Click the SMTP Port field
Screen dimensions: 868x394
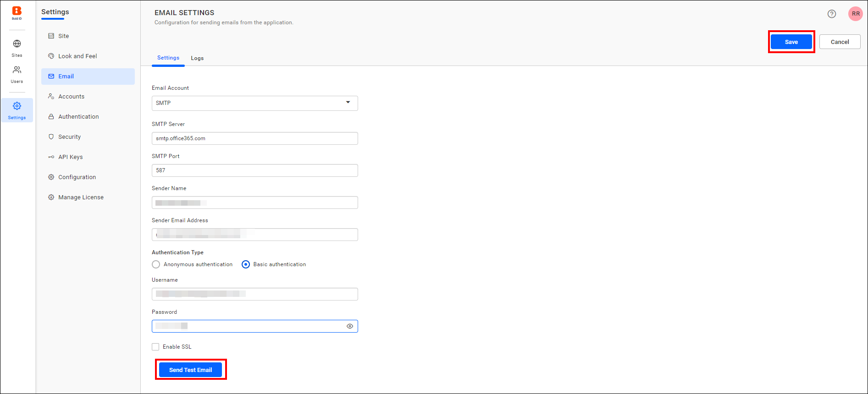coord(255,170)
